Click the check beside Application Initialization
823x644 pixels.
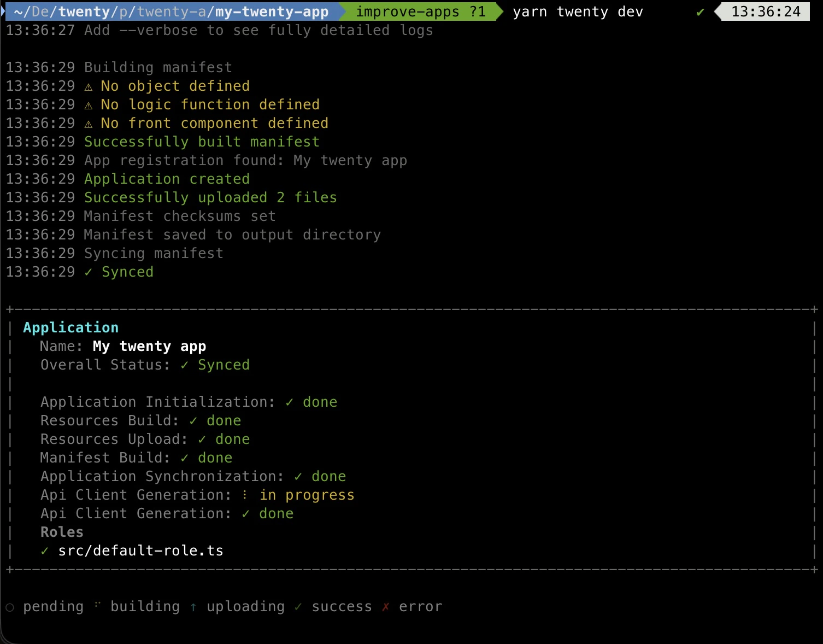click(x=290, y=402)
